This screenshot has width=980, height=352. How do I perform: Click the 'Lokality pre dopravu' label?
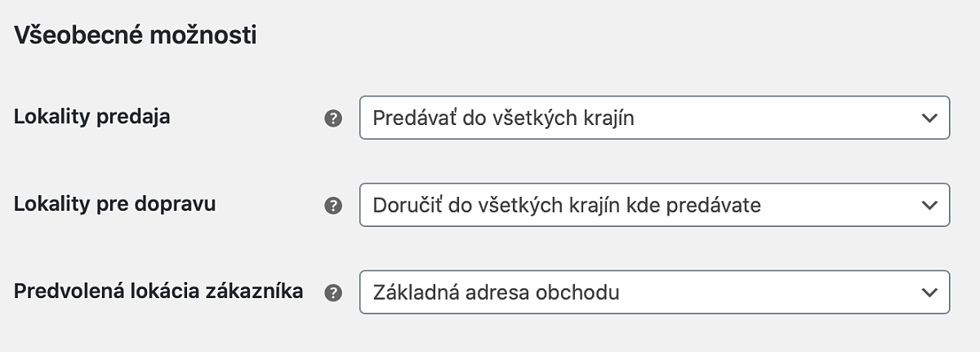pos(115,204)
